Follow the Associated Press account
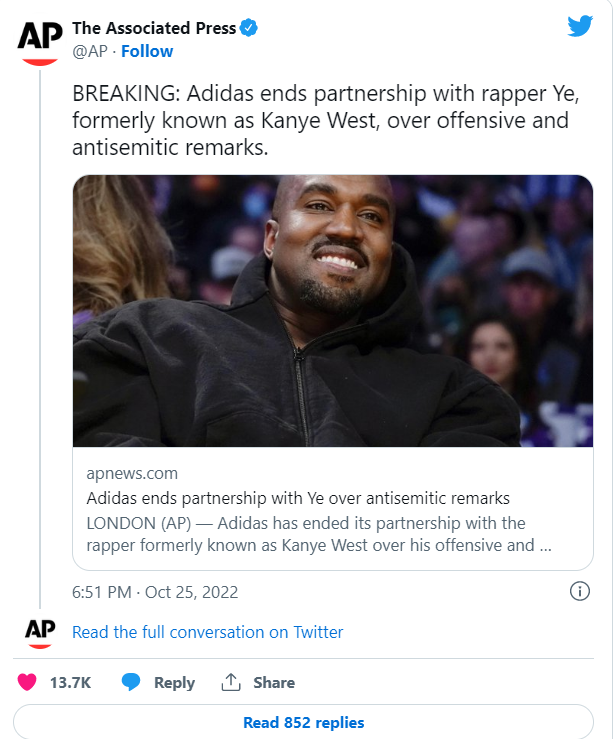The image size is (615, 739). [x=147, y=51]
